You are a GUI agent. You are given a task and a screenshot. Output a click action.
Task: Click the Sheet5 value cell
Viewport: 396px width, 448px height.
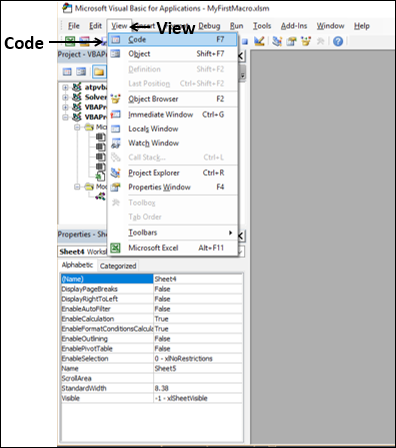pyautogui.click(x=198, y=369)
